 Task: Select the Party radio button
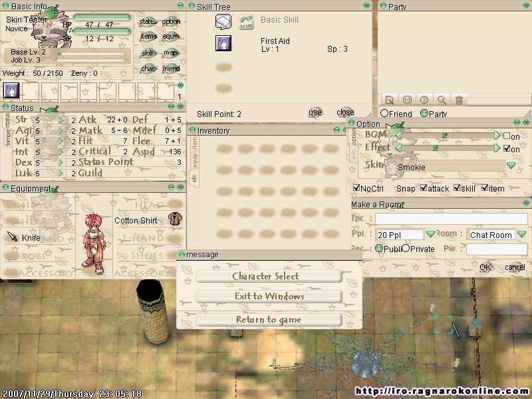pos(424,113)
